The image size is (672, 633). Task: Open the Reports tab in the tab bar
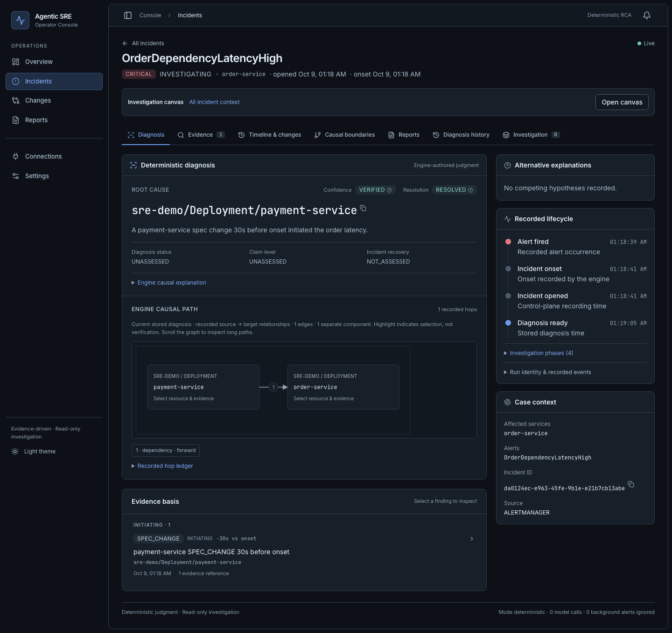click(404, 135)
